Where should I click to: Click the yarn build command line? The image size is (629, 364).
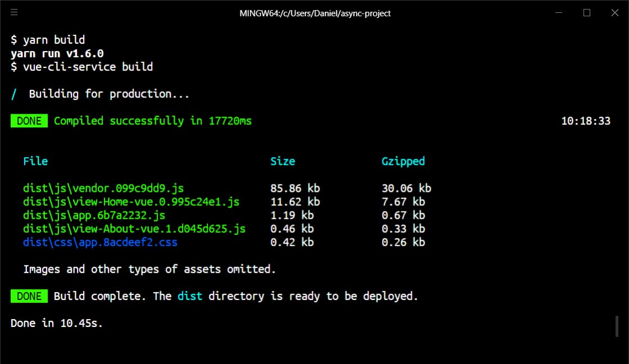48,40
